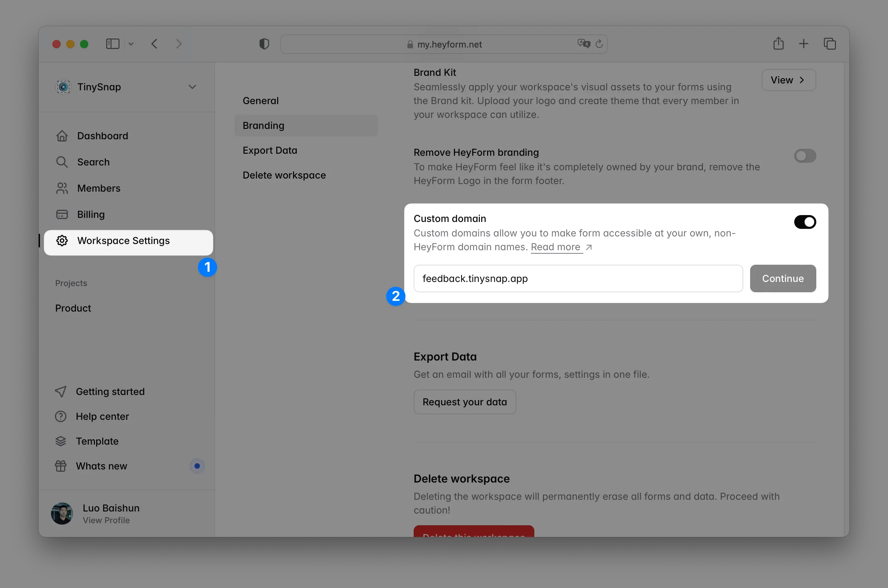This screenshot has height=588, width=888.
Task: Select the Search icon in the sidebar
Action: (x=62, y=162)
